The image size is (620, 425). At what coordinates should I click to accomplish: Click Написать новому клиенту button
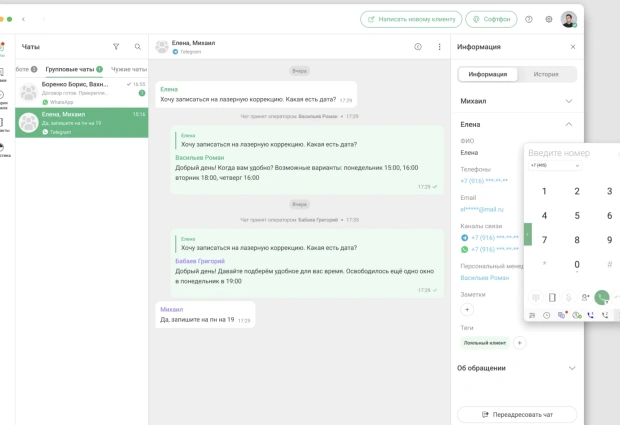point(411,19)
